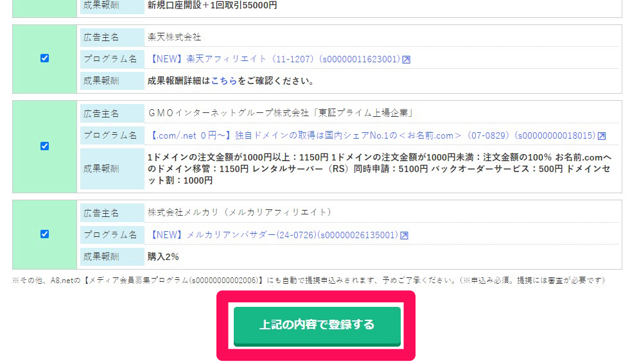Image resolution: width=639 pixels, height=364 pixels.
Task: Click the プログラム名 label in メルカリ row
Action: (110, 235)
